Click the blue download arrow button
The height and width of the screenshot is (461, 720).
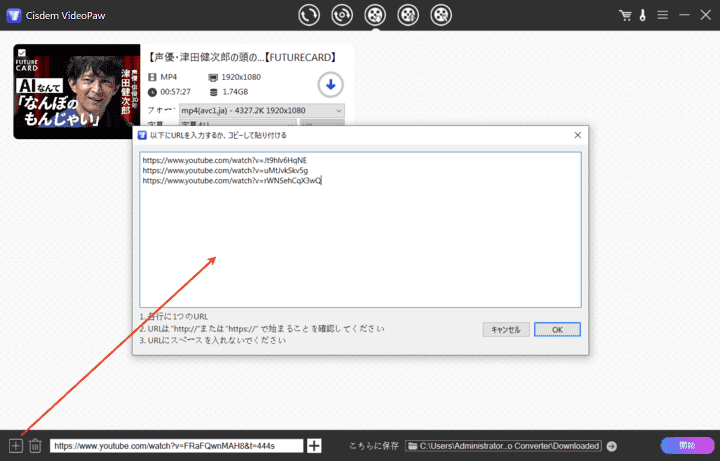331,85
